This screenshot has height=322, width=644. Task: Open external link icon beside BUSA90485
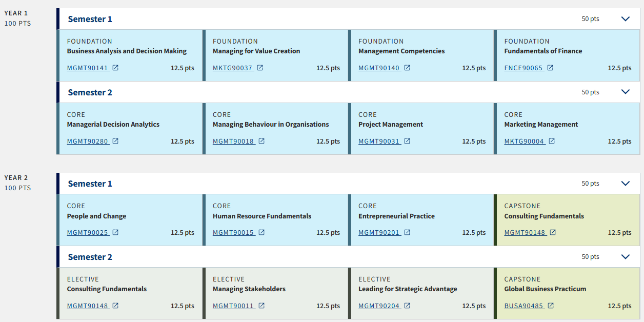pos(551,306)
